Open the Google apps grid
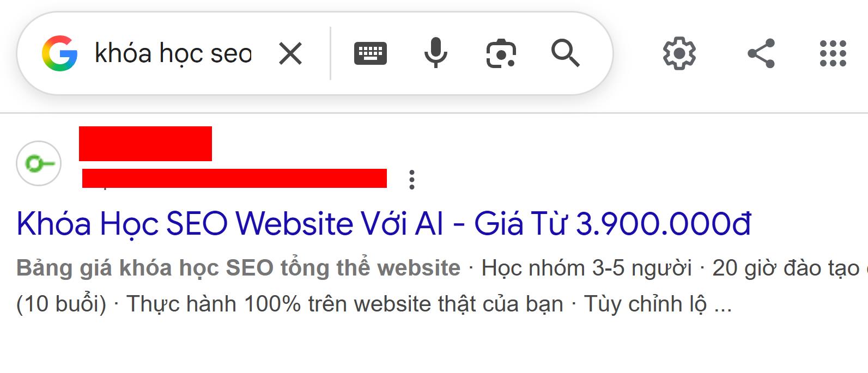Viewport: 868px width, 373px height. click(x=833, y=53)
